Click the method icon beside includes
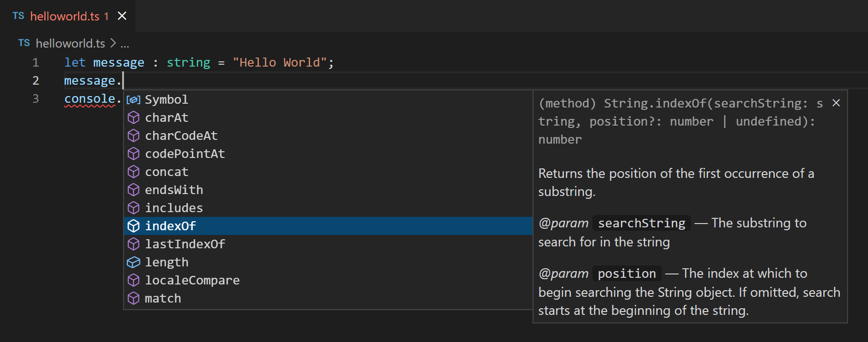 point(134,208)
